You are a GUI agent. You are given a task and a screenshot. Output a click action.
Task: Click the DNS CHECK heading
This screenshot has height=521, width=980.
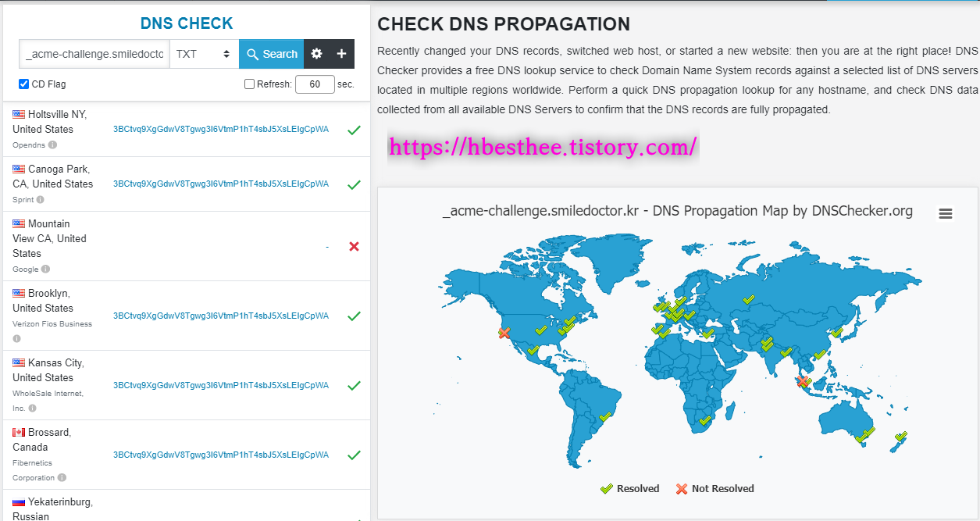187,24
